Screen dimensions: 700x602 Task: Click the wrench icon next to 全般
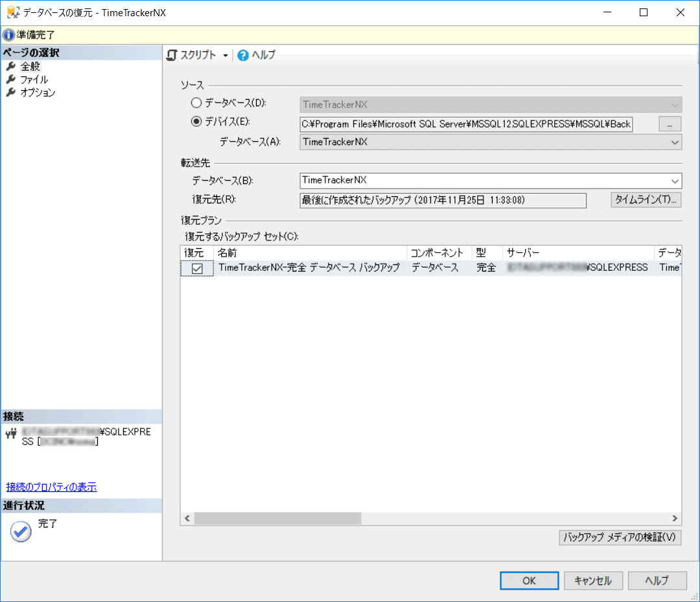pos(10,66)
